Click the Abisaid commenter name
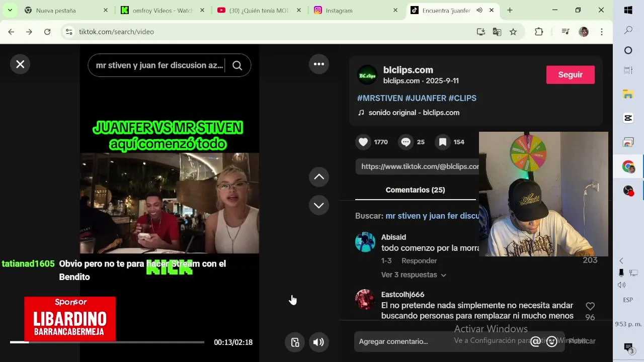644x362 pixels. (393, 237)
